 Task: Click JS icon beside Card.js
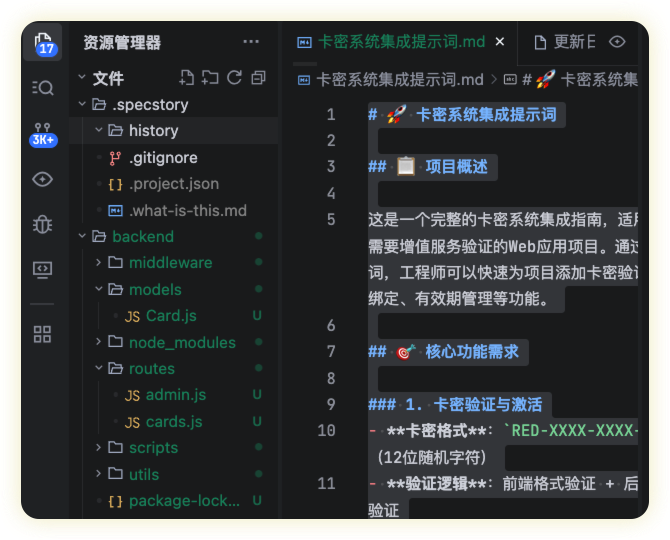click(x=132, y=316)
